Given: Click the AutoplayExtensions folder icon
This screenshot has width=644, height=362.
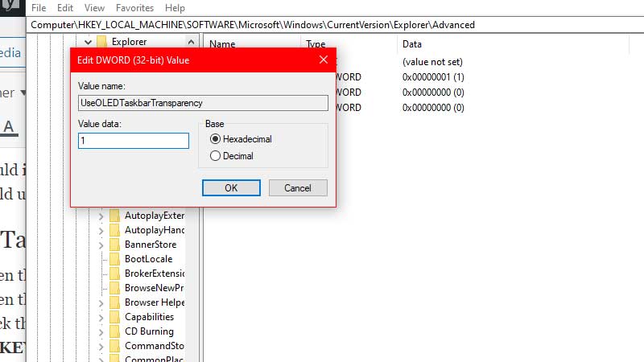Looking at the screenshot, I should (115, 216).
